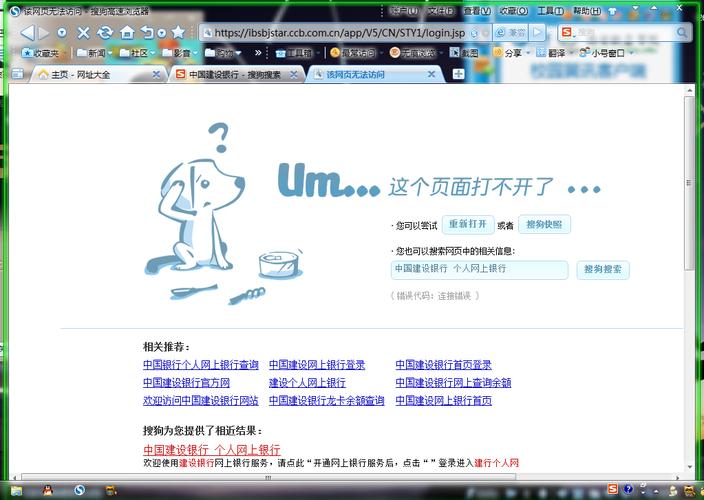The height and width of the screenshot is (500, 704).
Task: Click the Go arrow next to compatibility button
Action: tap(537, 32)
